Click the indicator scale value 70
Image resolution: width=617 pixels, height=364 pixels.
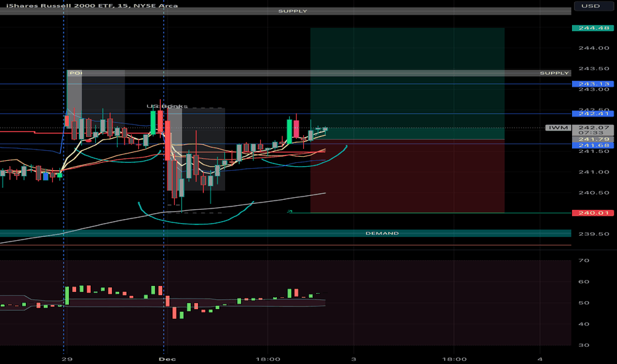(584, 261)
